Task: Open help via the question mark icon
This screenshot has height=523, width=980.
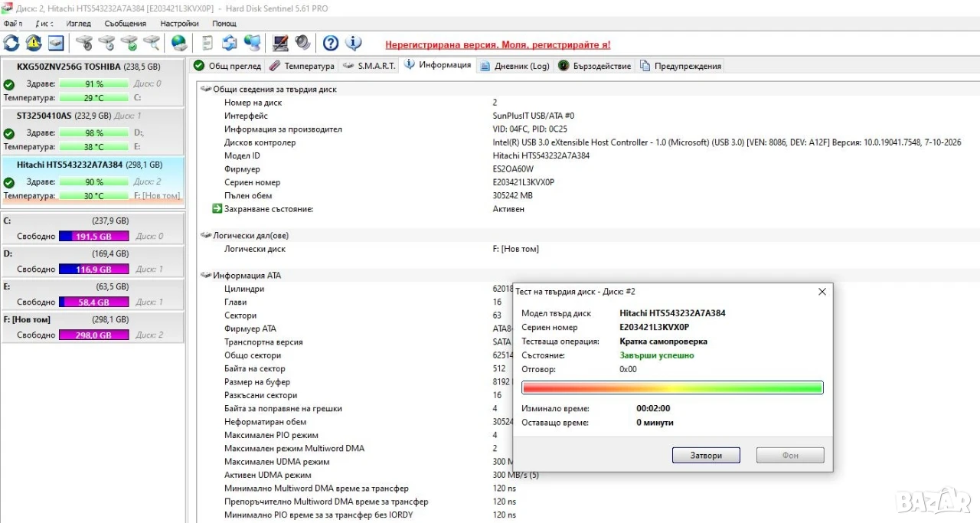Action: (x=331, y=43)
